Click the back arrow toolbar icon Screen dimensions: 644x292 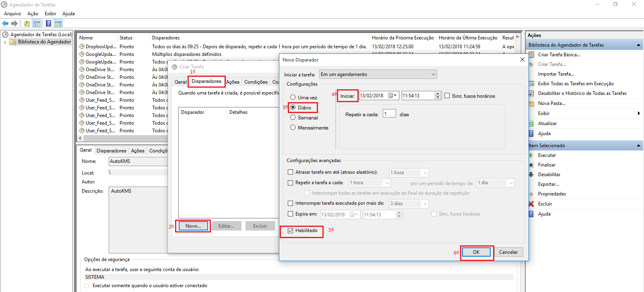[5, 24]
